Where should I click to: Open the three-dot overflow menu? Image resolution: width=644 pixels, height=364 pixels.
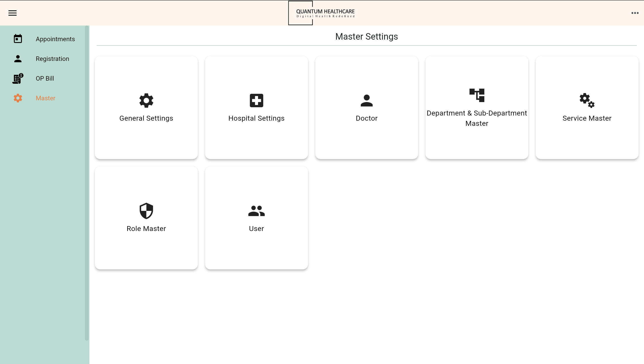(x=635, y=13)
